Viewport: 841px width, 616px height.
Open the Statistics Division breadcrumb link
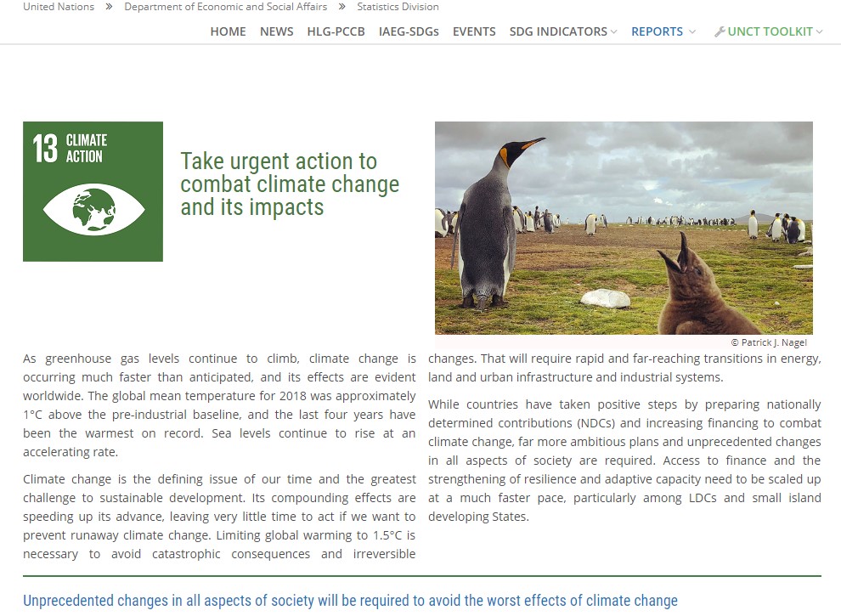pos(398,7)
